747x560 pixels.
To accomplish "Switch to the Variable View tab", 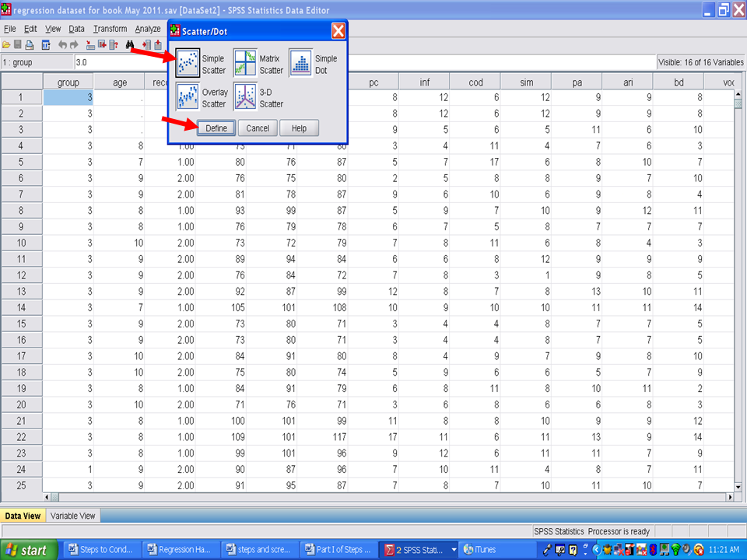I will (x=73, y=516).
